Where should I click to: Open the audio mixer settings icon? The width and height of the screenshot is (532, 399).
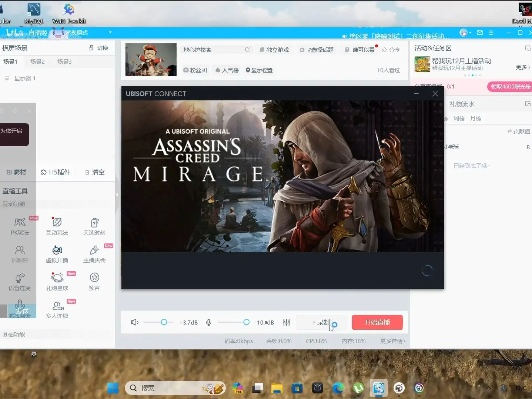pyautogui.click(x=287, y=322)
